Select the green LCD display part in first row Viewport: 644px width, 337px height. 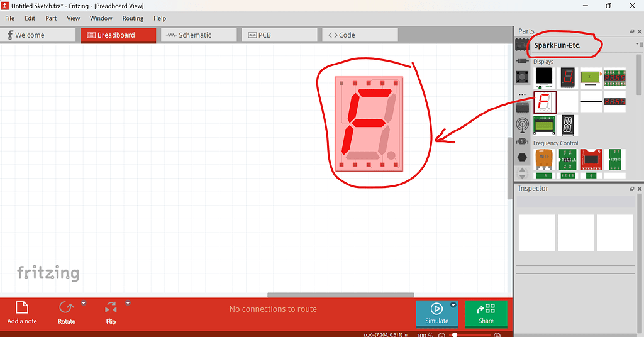click(x=591, y=78)
